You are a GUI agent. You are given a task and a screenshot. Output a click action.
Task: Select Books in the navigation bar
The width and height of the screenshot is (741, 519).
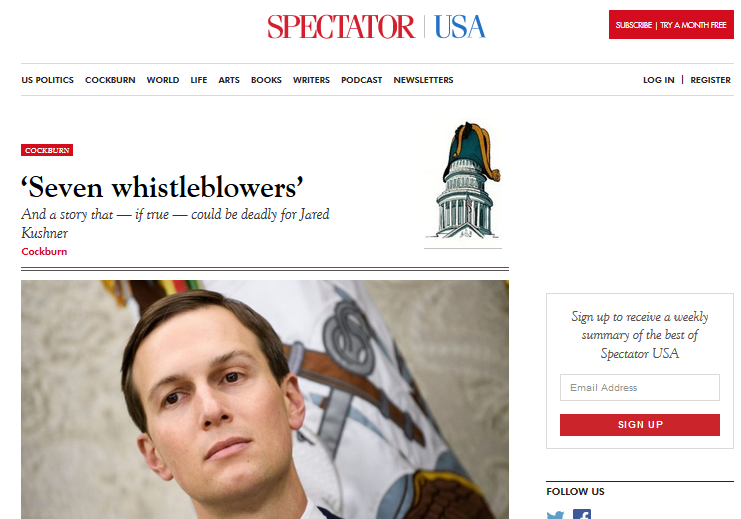point(266,80)
